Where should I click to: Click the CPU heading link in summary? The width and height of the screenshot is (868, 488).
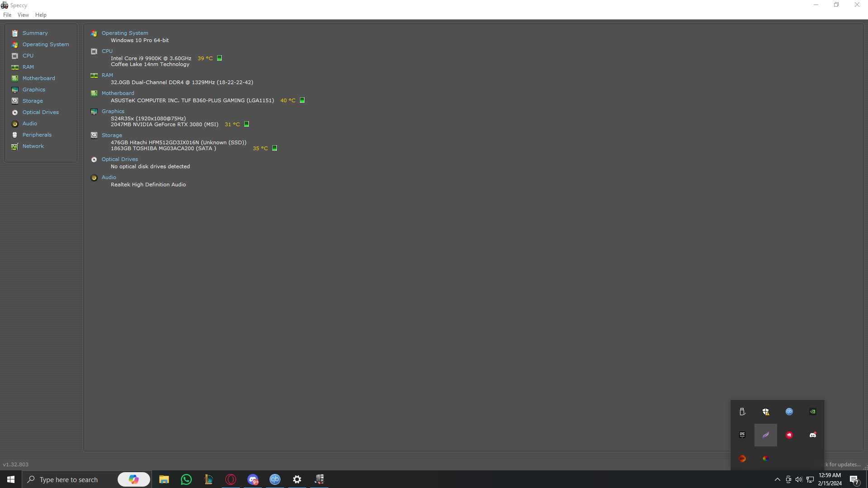point(107,51)
